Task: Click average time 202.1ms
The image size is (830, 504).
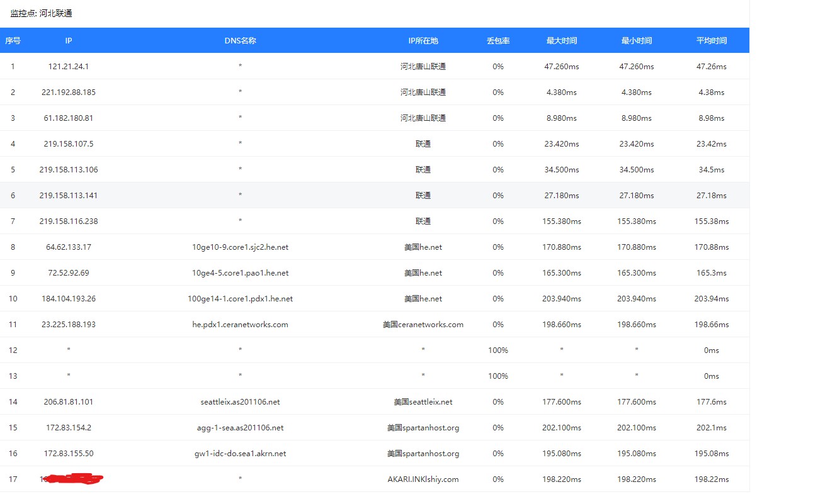Action: (x=712, y=427)
